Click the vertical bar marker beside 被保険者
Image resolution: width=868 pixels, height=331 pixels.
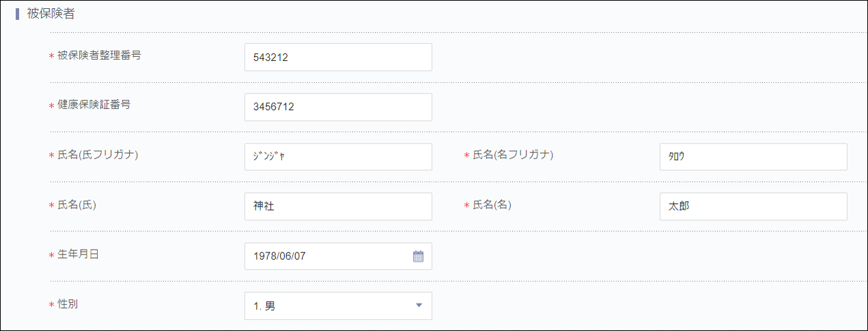[17, 14]
